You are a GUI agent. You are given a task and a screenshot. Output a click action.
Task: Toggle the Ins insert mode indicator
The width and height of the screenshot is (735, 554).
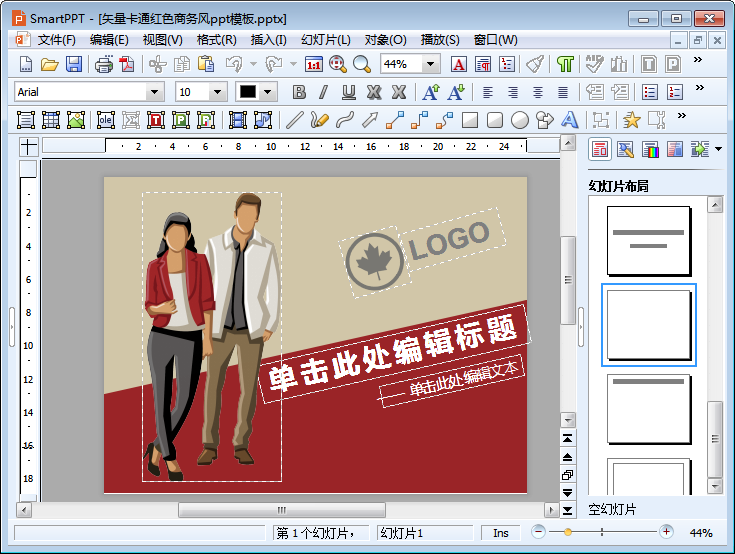tap(501, 533)
